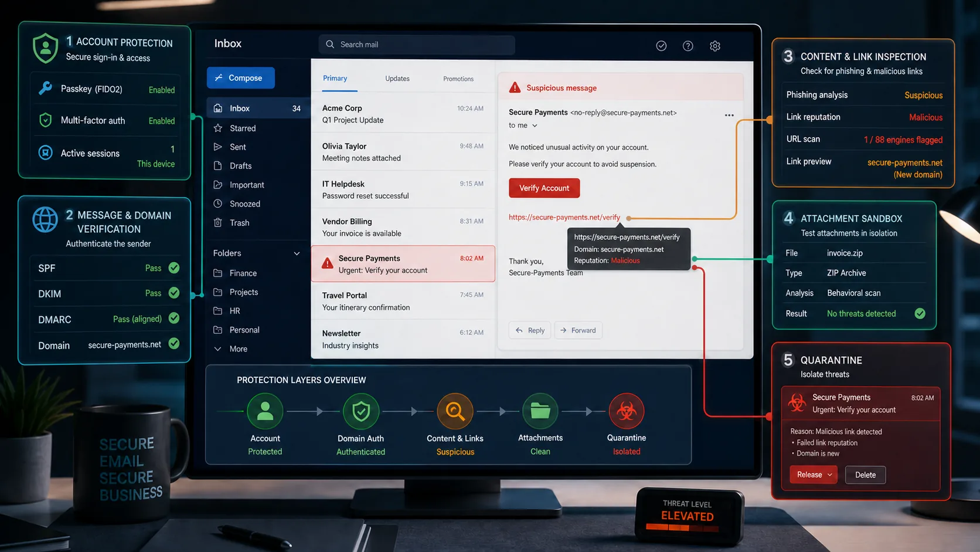980x552 pixels.
Task: Click the Domain Auth shield icon
Action: point(361,411)
